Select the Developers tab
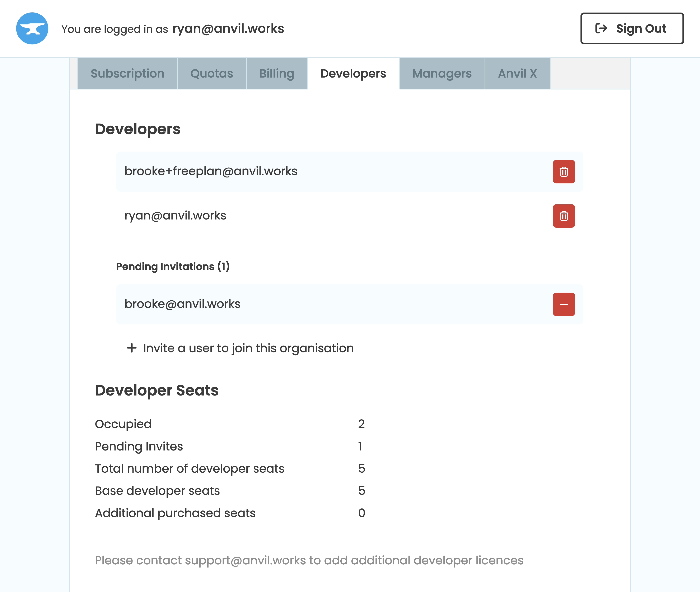Viewport: 700px width, 592px height. click(353, 74)
